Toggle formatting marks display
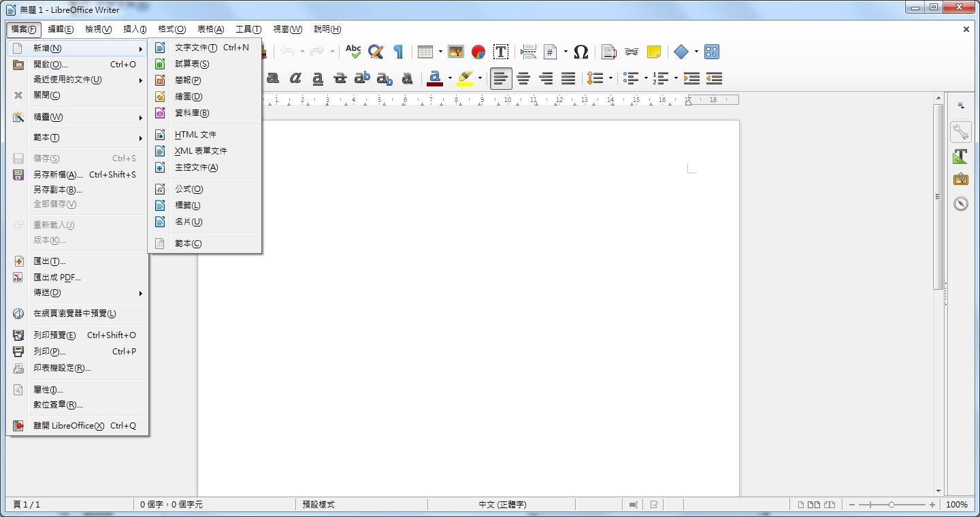The image size is (980, 517). [399, 52]
